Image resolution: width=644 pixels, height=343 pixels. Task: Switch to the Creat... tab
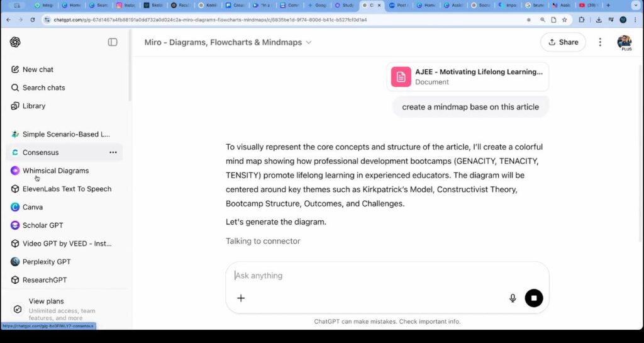[x=235, y=5]
